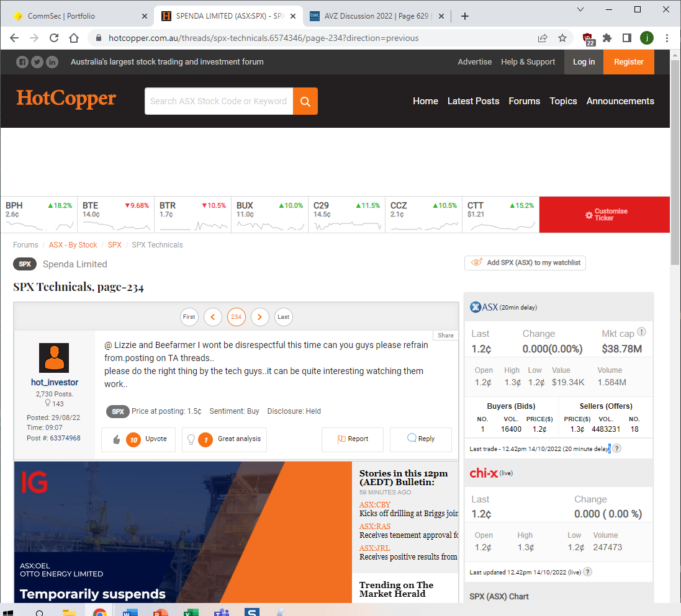Click the Register button
681x616 pixels.
(x=628, y=62)
